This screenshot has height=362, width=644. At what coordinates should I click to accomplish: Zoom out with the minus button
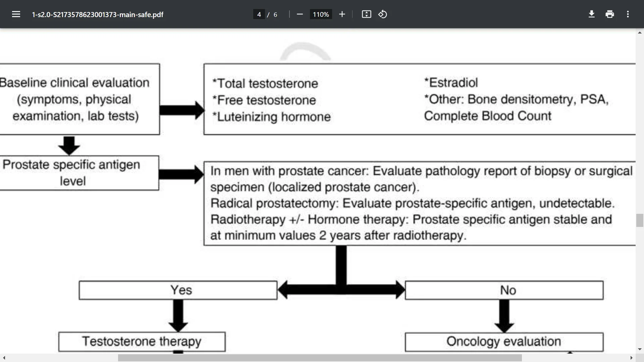[300, 14]
